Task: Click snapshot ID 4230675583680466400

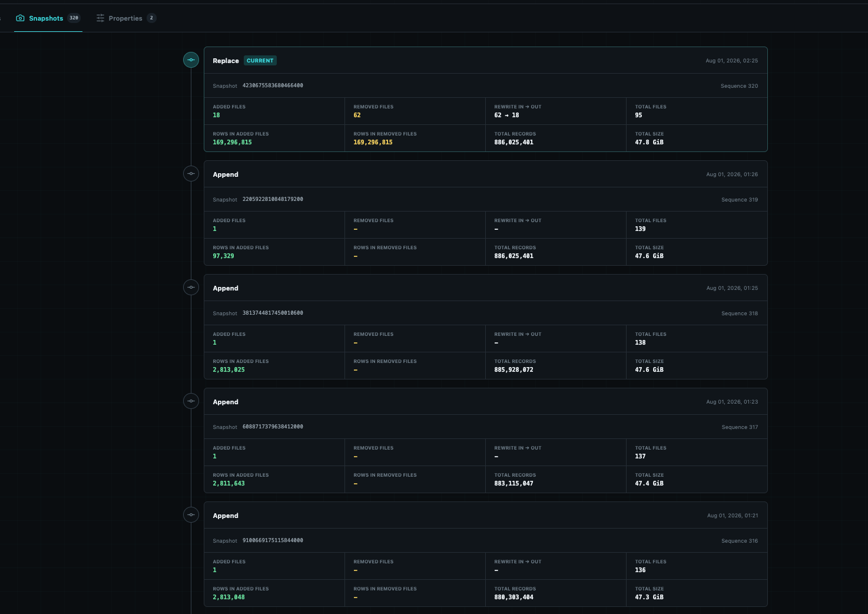Action: [273, 85]
